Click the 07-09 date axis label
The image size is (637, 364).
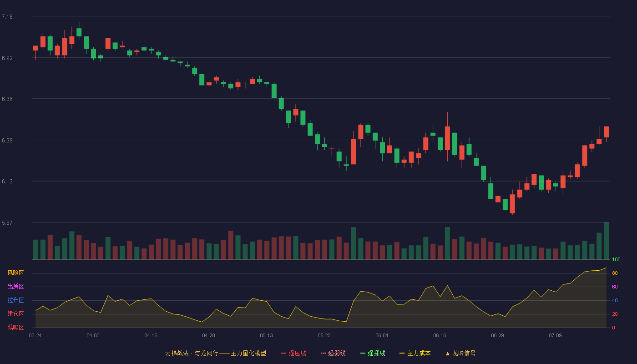tap(555, 335)
